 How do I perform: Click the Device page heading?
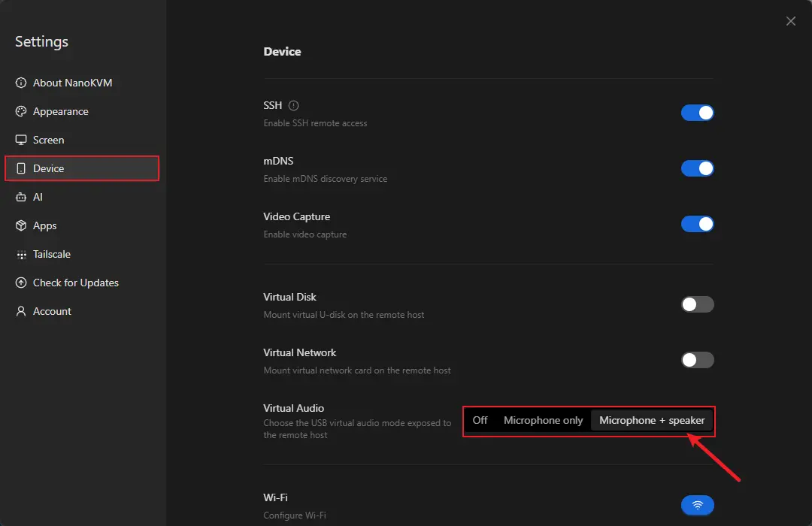coord(282,52)
